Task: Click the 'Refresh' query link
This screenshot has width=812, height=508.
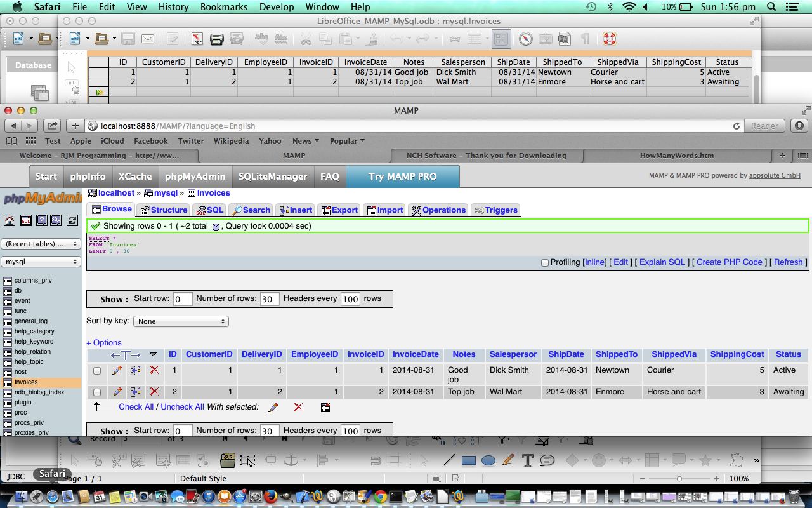Action: pyautogui.click(x=789, y=262)
